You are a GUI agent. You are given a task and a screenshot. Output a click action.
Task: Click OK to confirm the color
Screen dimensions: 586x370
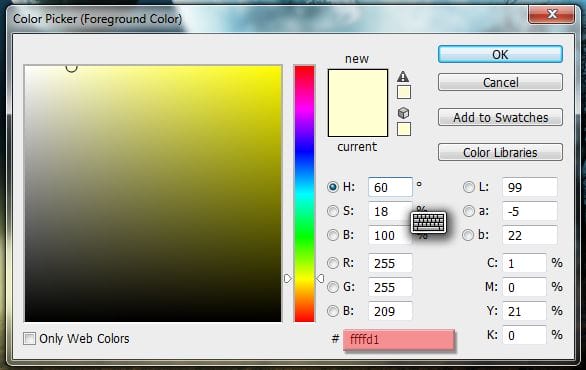(x=500, y=55)
